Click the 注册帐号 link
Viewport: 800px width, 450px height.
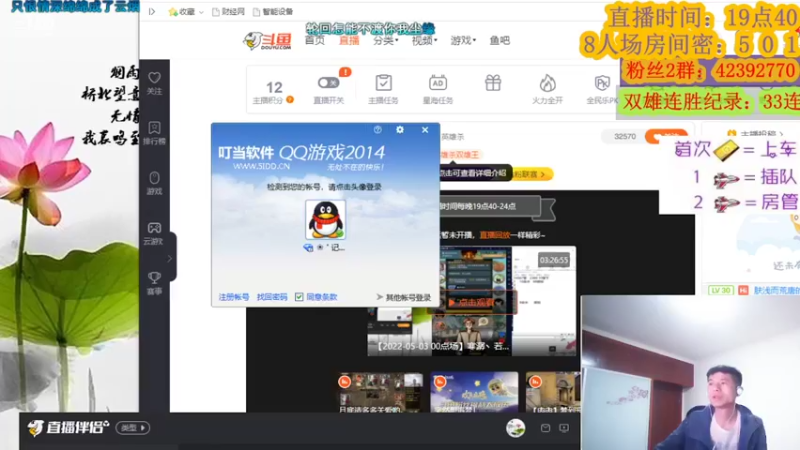click(234, 297)
